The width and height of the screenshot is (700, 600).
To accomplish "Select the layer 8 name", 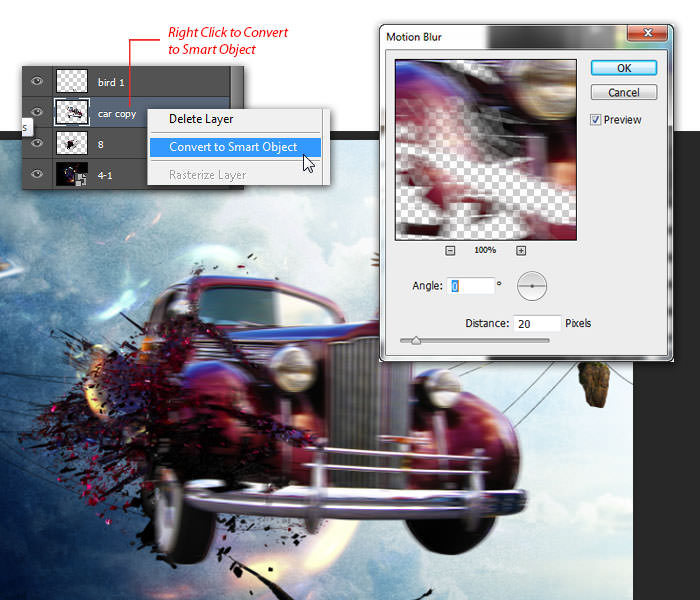I will (100, 144).
